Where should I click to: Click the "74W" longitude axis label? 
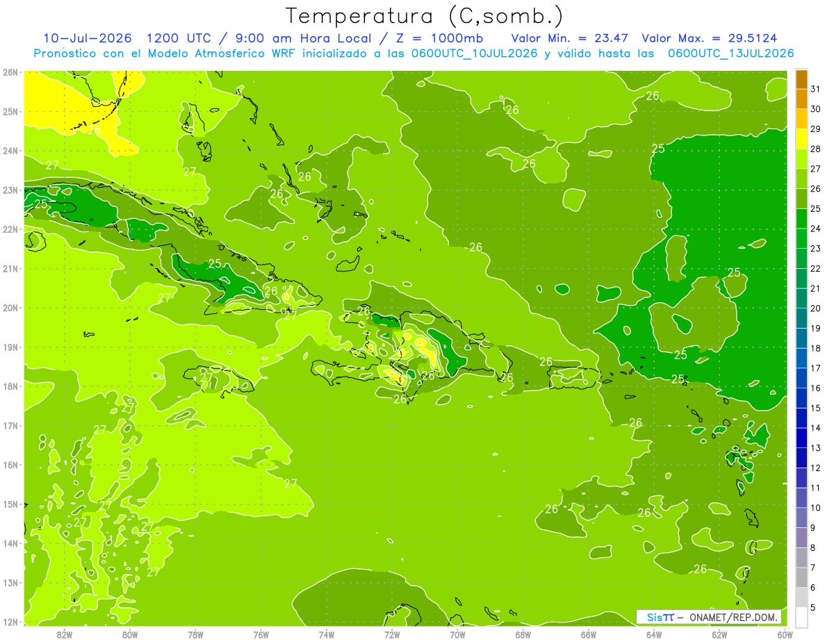click(327, 634)
